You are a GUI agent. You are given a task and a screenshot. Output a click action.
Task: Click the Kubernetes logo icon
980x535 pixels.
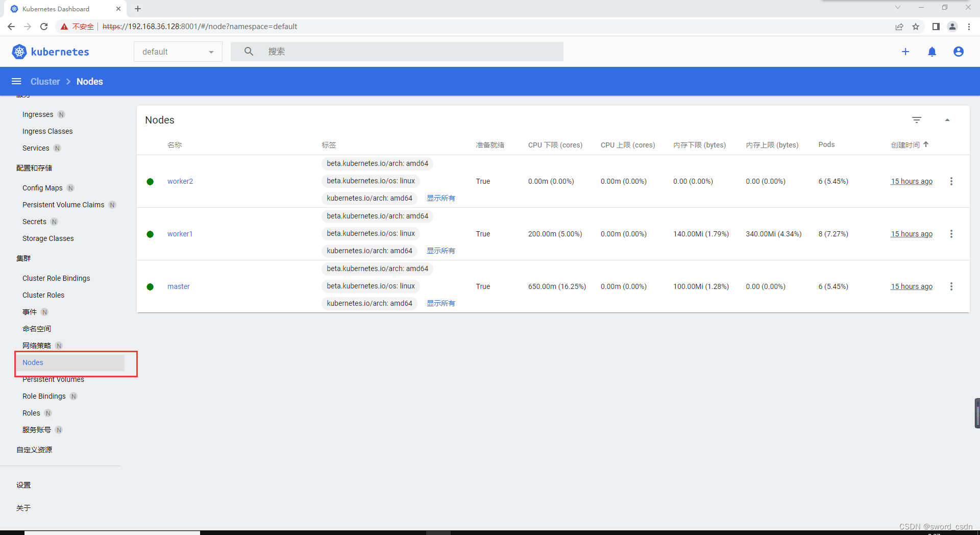[19, 52]
